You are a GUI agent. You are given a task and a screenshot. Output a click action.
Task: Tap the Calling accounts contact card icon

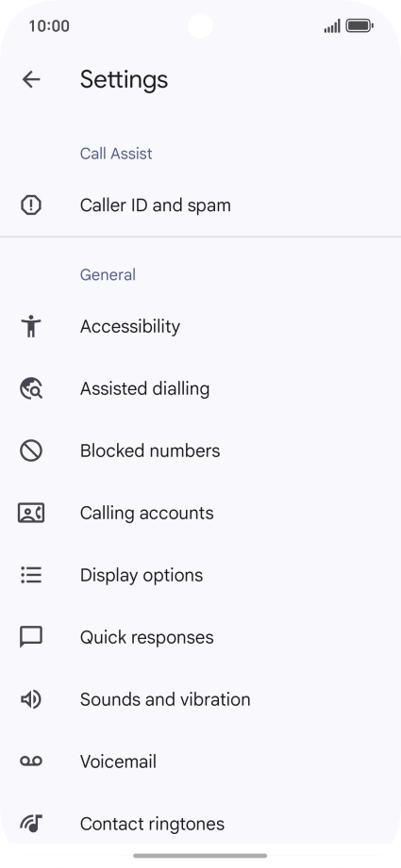click(31, 513)
